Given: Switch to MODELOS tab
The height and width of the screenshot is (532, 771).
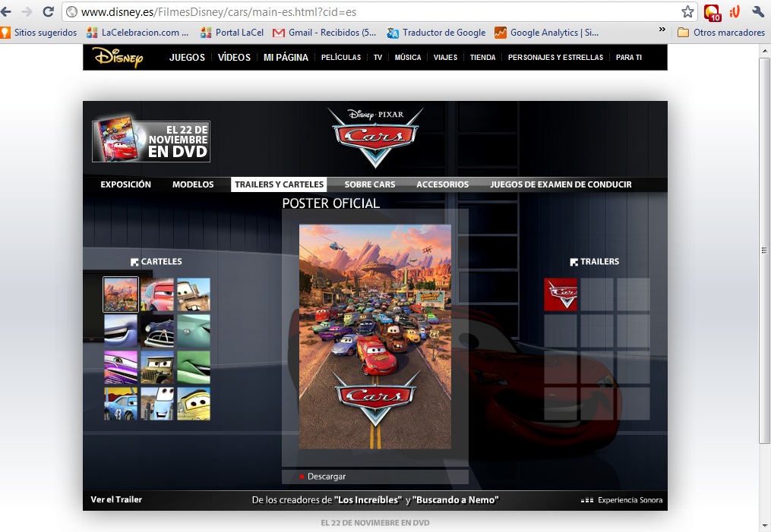Looking at the screenshot, I should 193,184.
